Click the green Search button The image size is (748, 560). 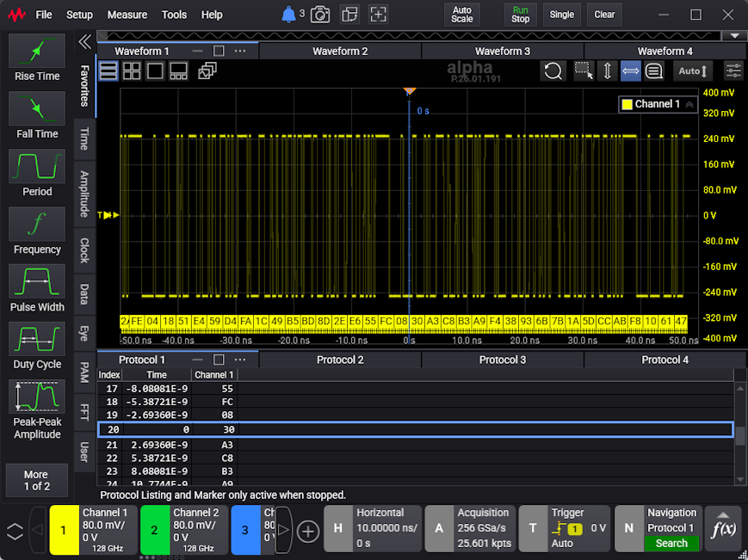click(671, 544)
